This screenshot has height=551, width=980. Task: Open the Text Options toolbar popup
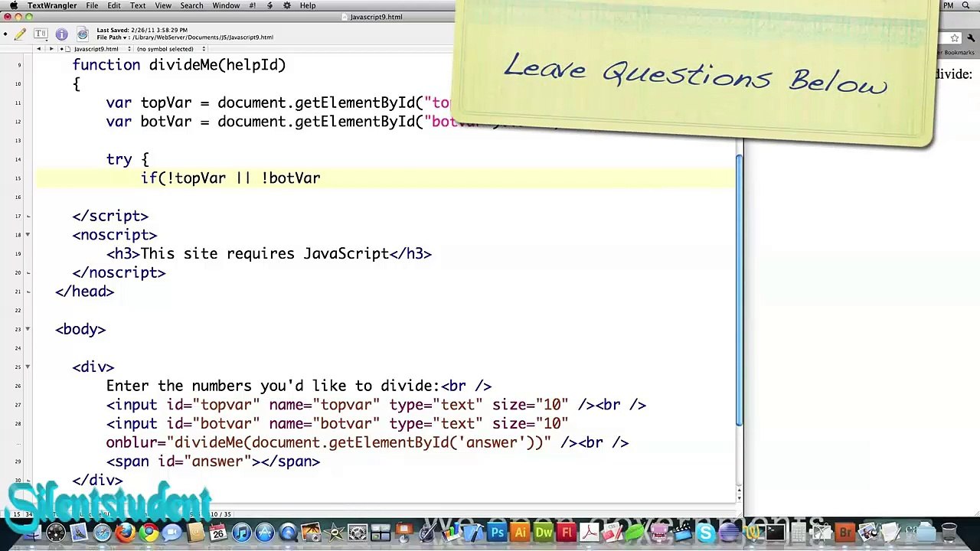point(41,34)
